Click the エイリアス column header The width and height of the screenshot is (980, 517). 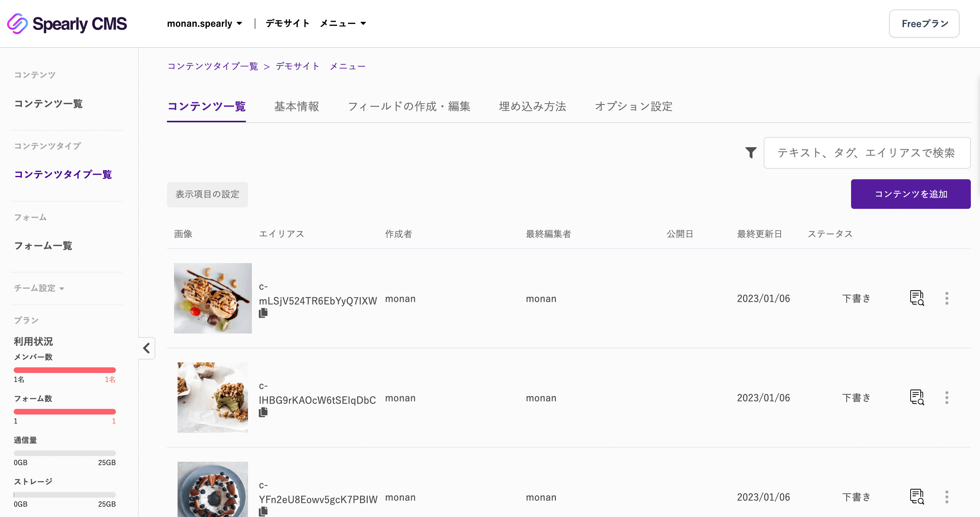click(x=281, y=234)
